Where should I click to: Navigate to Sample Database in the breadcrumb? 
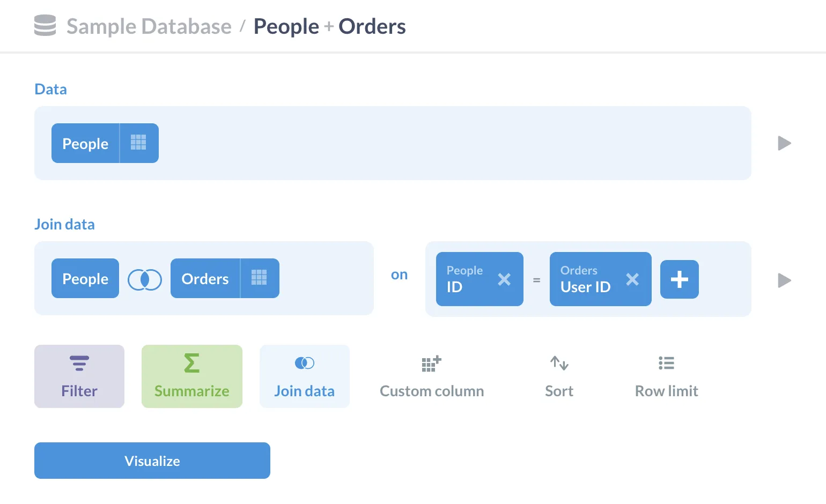point(148,26)
